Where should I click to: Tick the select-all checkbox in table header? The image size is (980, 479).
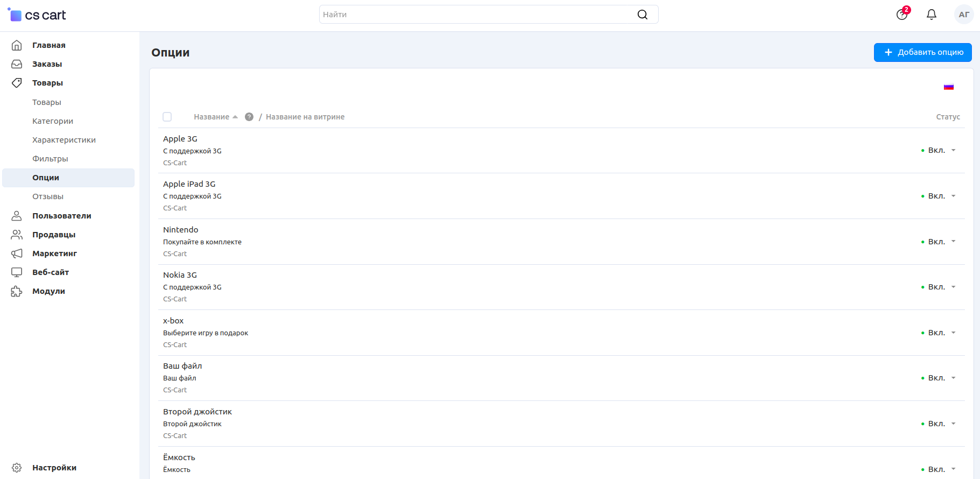(167, 117)
